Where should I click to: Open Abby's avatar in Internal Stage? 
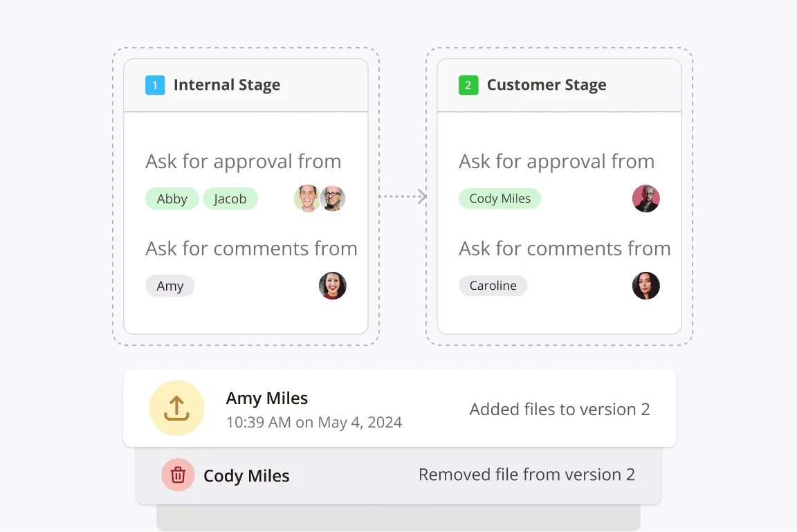[x=309, y=199]
